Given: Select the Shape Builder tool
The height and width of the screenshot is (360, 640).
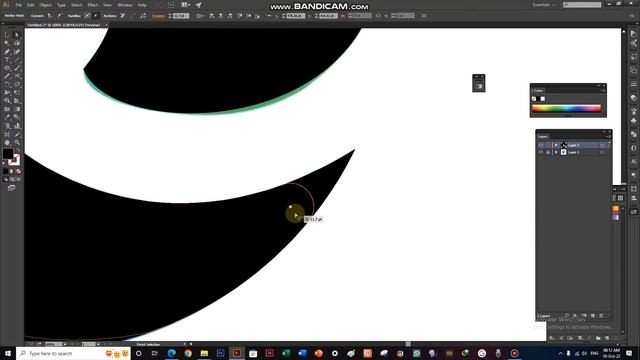Looking at the screenshot, I should pos(7,101).
